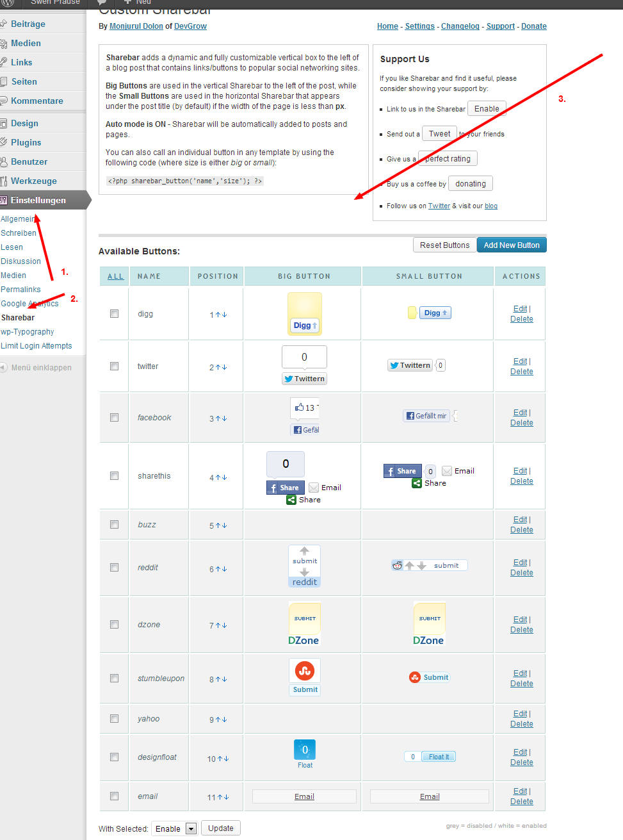Click the Tweet support button

(x=439, y=134)
